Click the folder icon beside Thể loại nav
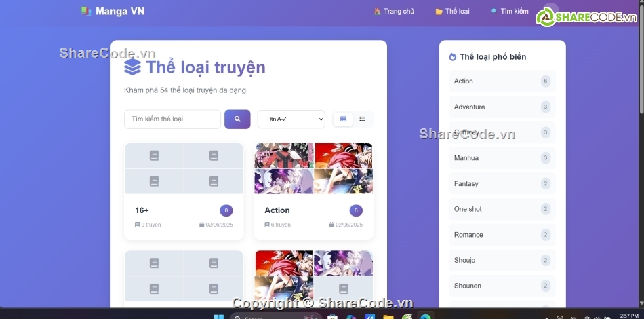The height and width of the screenshot is (319, 644). pos(439,12)
